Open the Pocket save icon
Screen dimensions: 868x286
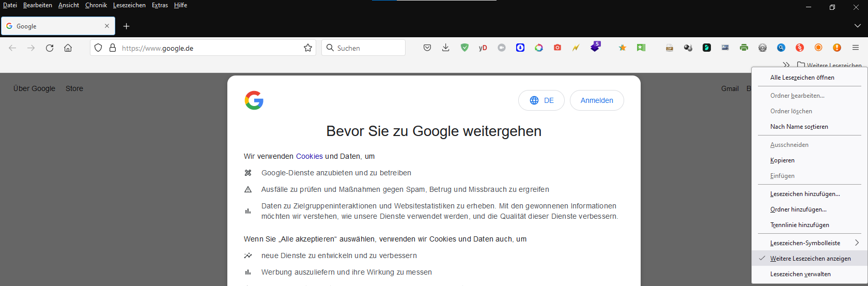(x=427, y=48)
